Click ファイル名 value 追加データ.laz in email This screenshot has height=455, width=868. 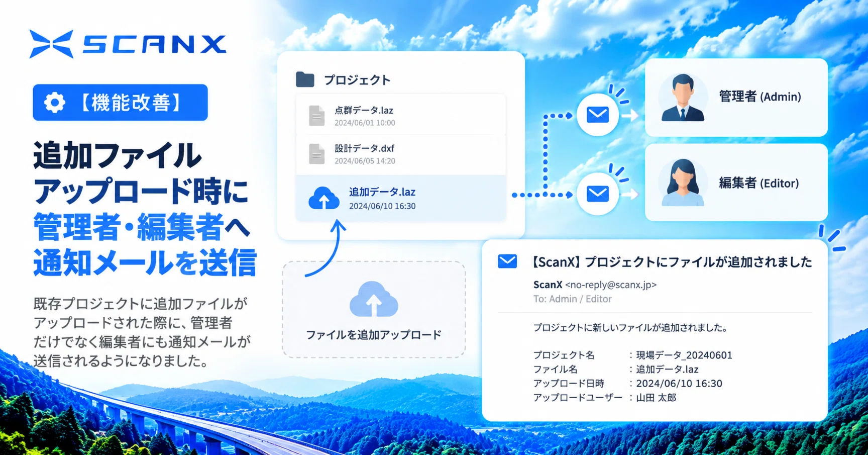(x=667, y=369)
